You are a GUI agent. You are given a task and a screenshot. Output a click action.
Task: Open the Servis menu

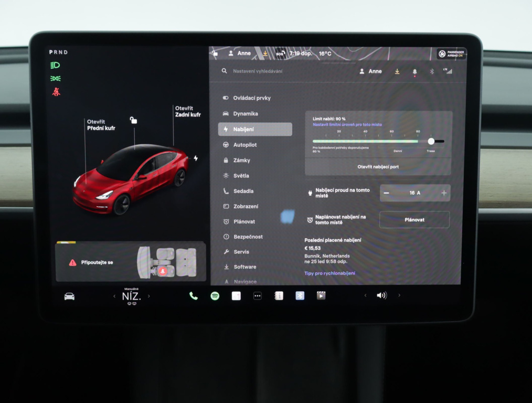click(255, 252)
